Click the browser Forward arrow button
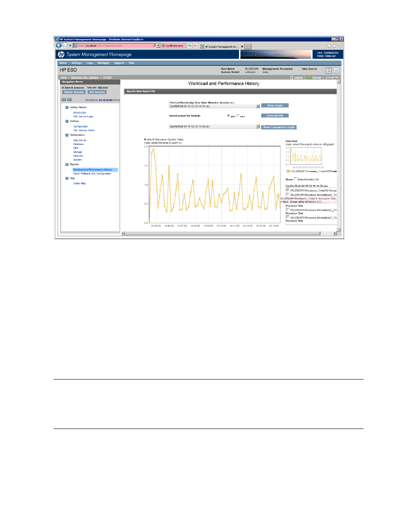The width and height of the screenshot is (400, 532). click(65, 46)
